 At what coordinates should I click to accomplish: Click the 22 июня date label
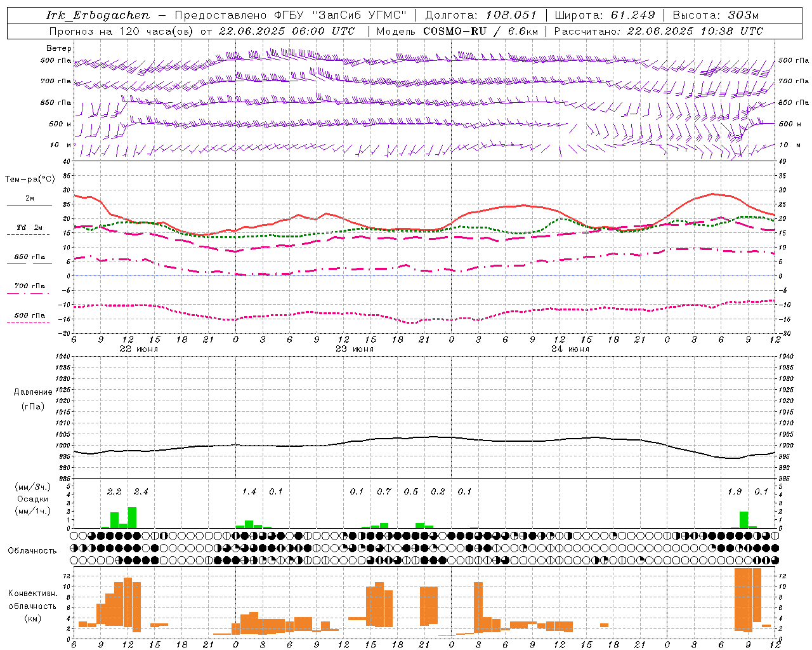[139, 348]
